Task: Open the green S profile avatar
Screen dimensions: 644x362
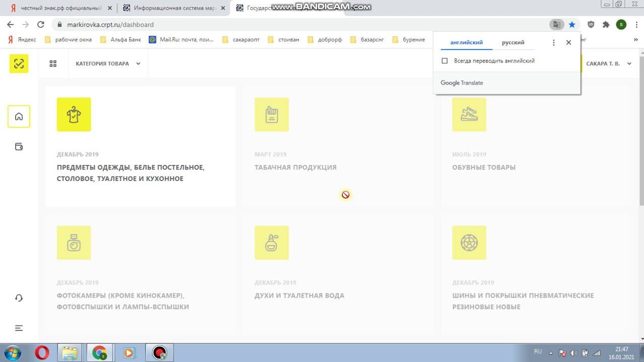Action: (621, 25)
